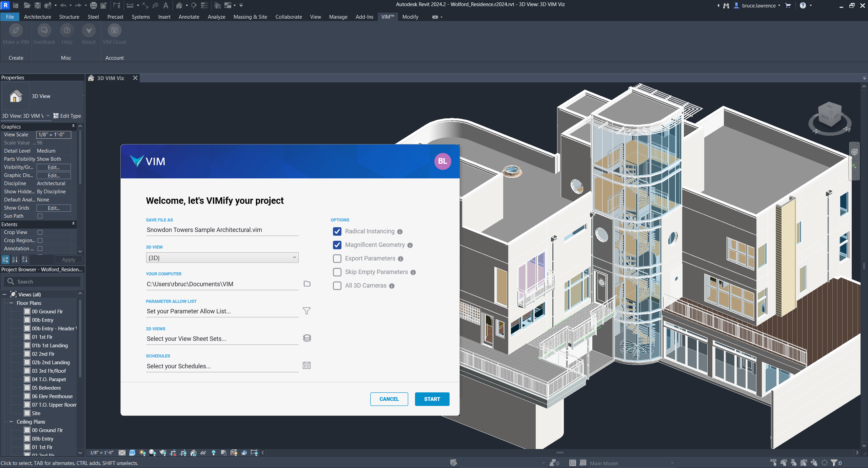Click Edit Type in Properties panel
The height and width of the screenshot is (468, 868).
(67, 116)
